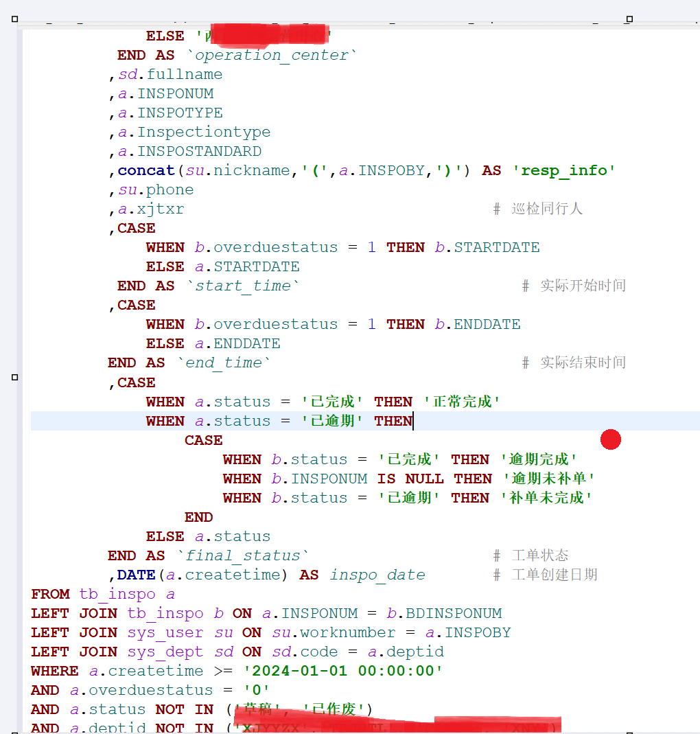Click the `operation_center` alias

[272, 55]
